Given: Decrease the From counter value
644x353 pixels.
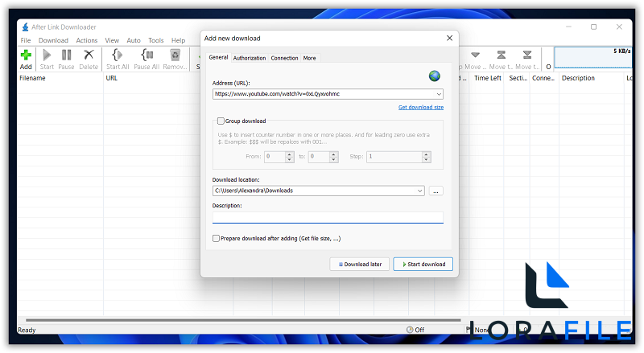Looking at the screenshot, I should click(x=290, y=160).
